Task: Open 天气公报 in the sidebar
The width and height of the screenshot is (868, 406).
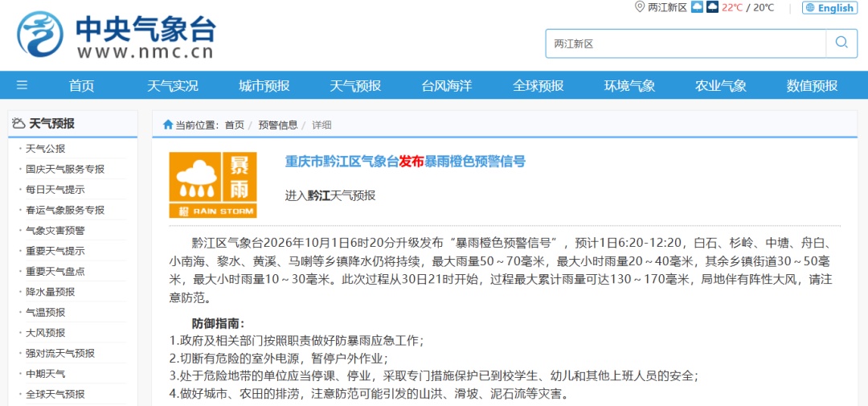Action: [x=45, y=149]
